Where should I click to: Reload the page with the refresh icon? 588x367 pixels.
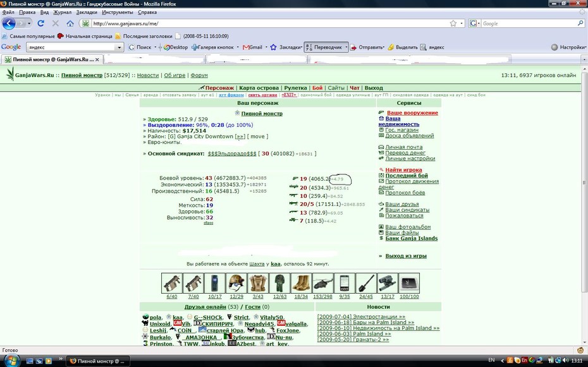[x=41, y=23]
